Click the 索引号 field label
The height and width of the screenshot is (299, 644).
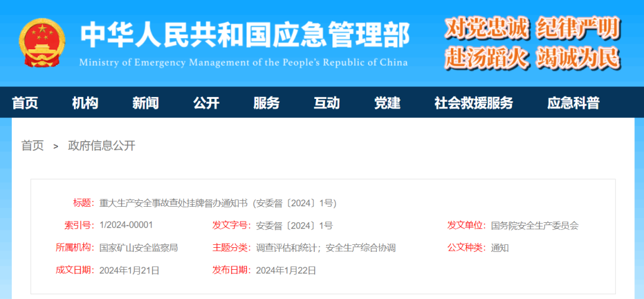click(x=79, y=226)
